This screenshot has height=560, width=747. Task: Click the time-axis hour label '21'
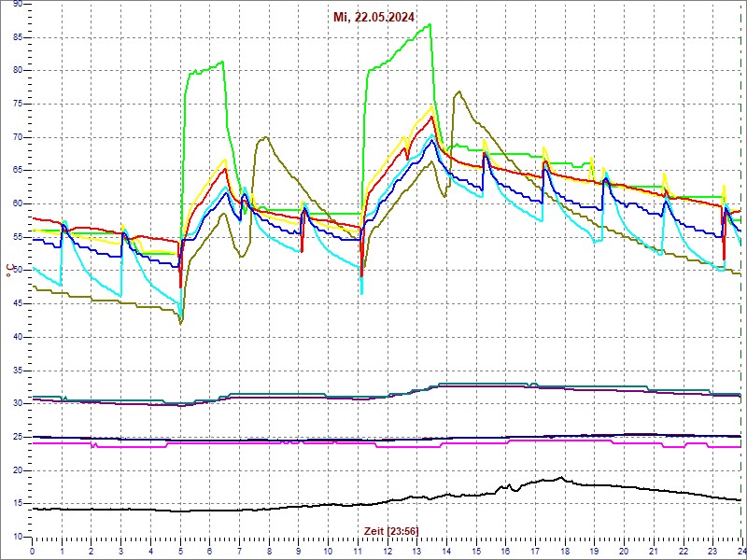653,551
